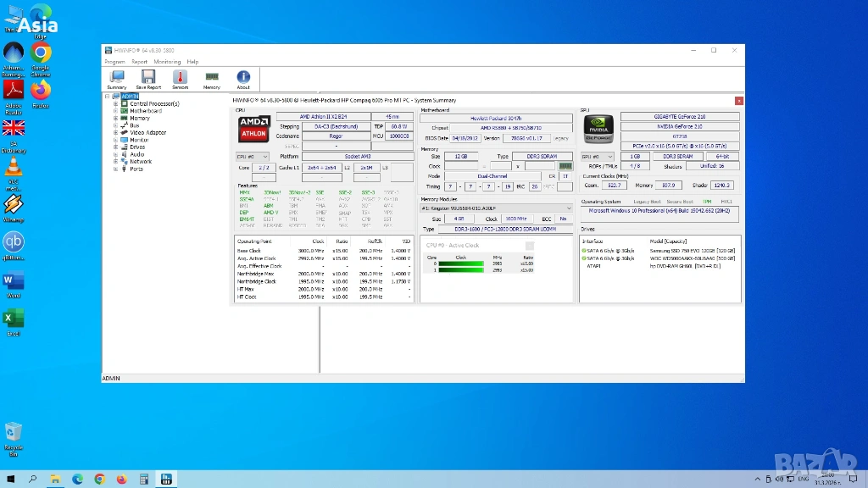868x488 pixels.
Task: Select the Motherboard tree item
Action: click(145, 111)
